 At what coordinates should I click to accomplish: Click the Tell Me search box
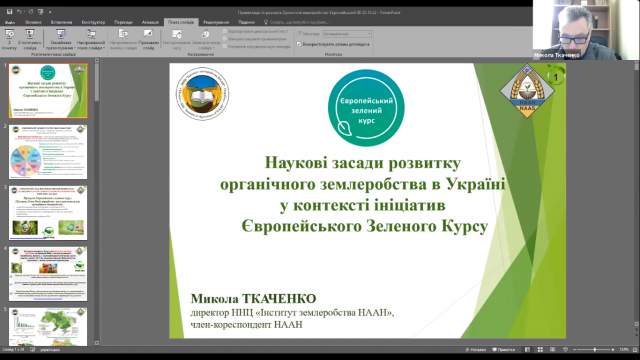click(296, 22)
